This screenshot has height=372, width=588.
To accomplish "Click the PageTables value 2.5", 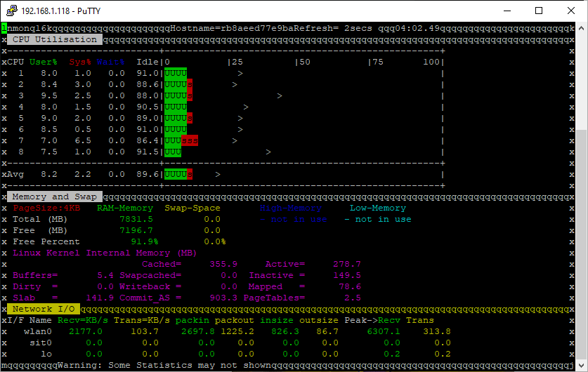I will pyautogui.click(x=353, y=298).
